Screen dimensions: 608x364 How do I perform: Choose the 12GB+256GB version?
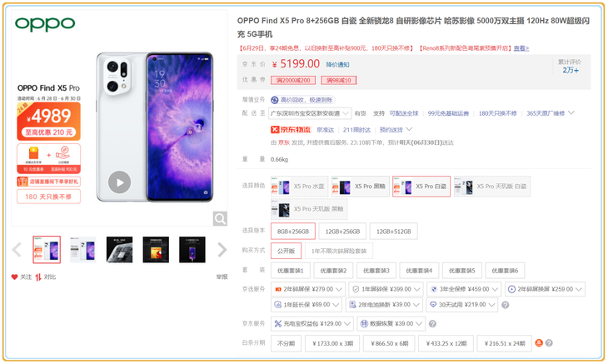click(342, 232)
